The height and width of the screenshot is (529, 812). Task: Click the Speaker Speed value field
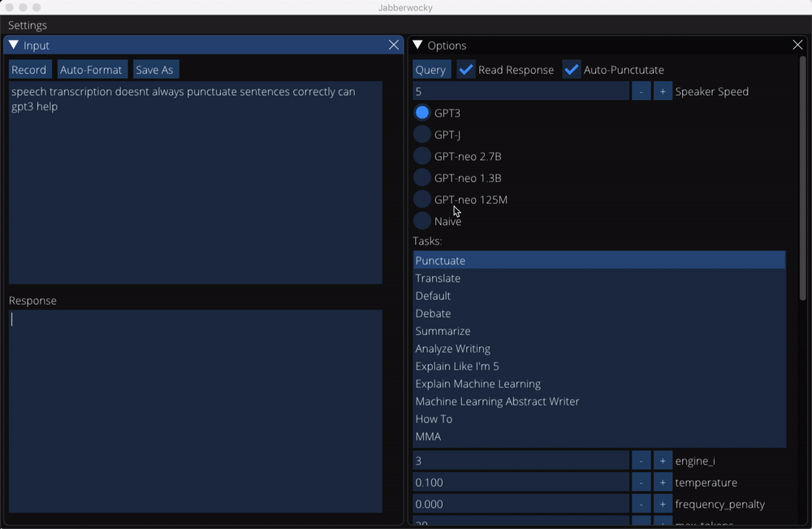tap(521, 91)
